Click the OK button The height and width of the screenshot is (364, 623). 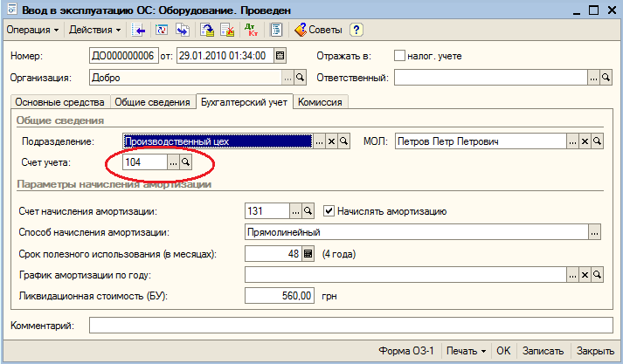(503, 351)
